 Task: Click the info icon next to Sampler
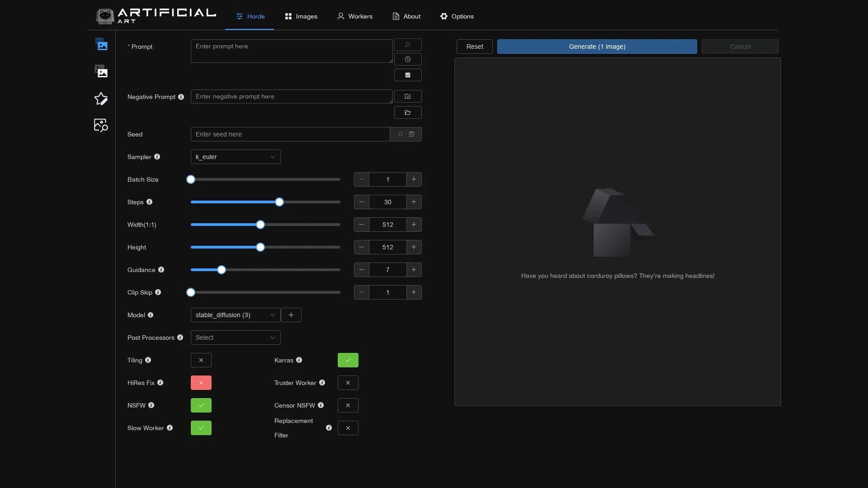click(x=157, y=157)
